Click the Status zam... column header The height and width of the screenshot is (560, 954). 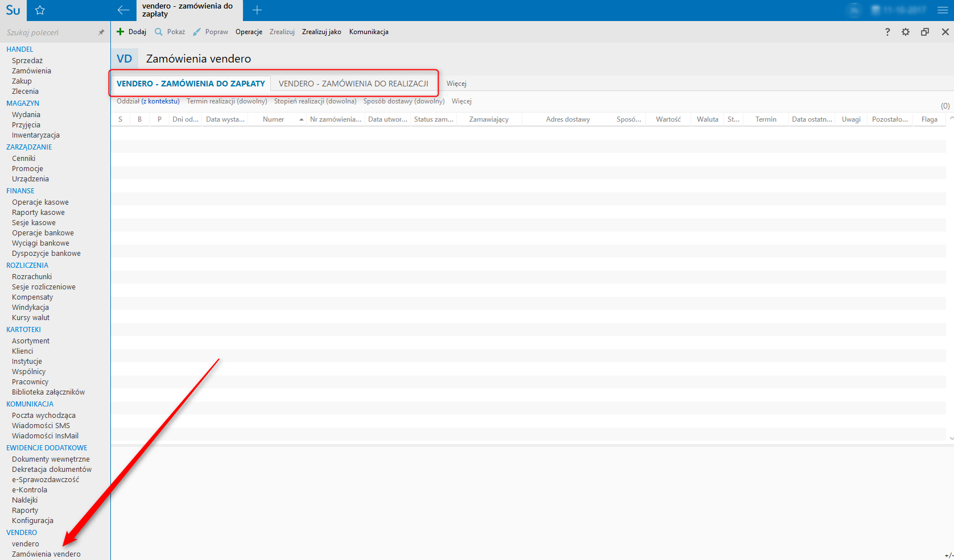coord(433,119)
